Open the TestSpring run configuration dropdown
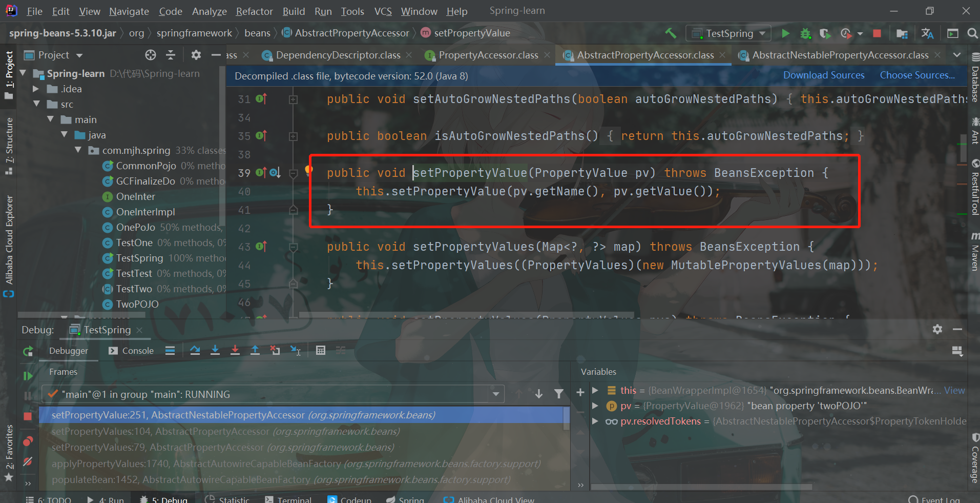 pos(728,33)
